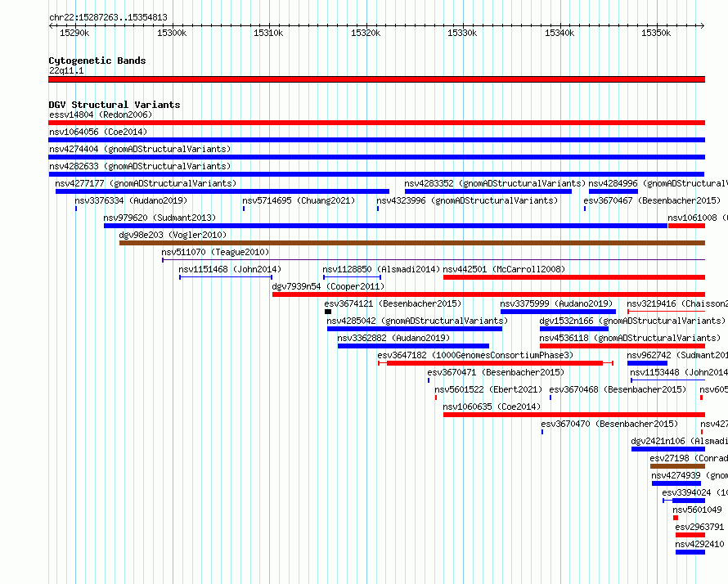The width and height of the screenshot is (728, 584).
Task: Click the 15340k ruler position
Action: pos(559,33)
